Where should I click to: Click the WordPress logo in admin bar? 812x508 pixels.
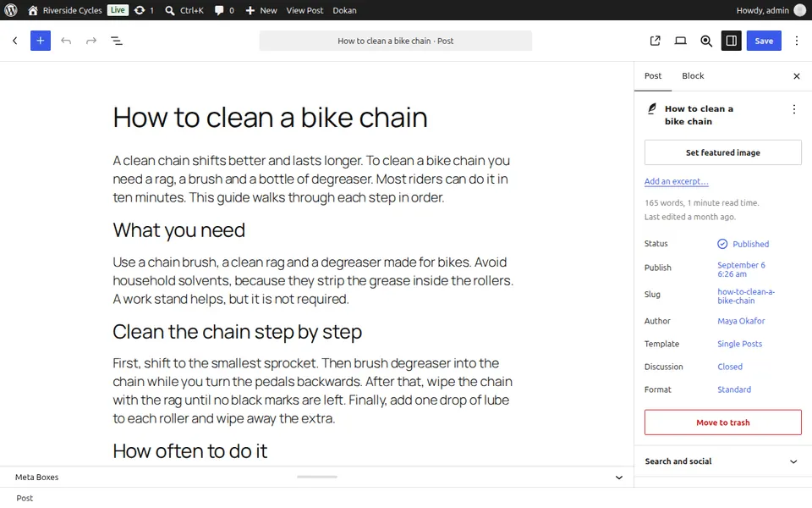11,10
